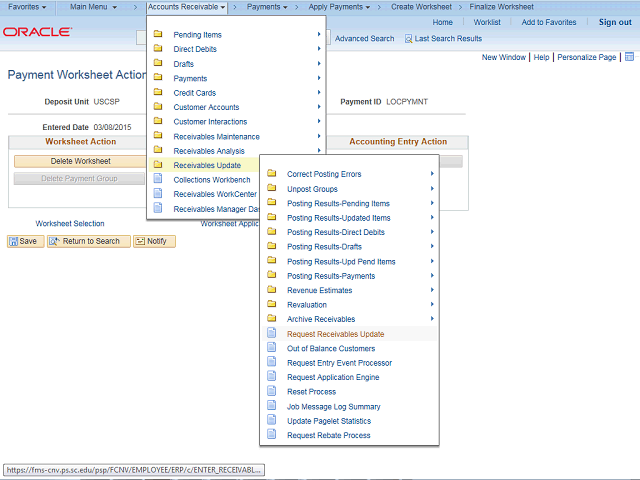
Task: Click the Pending Items folder icon
Action: click(158, 35)
